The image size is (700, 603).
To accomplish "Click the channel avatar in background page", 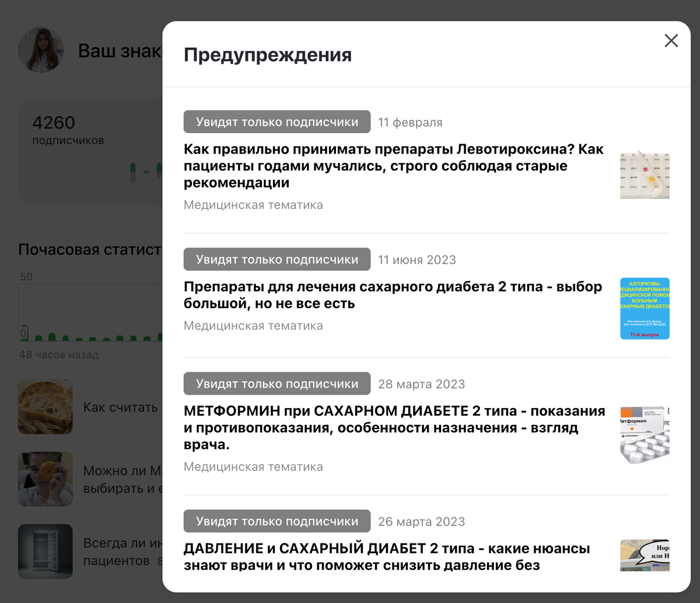I will (41, 50).
